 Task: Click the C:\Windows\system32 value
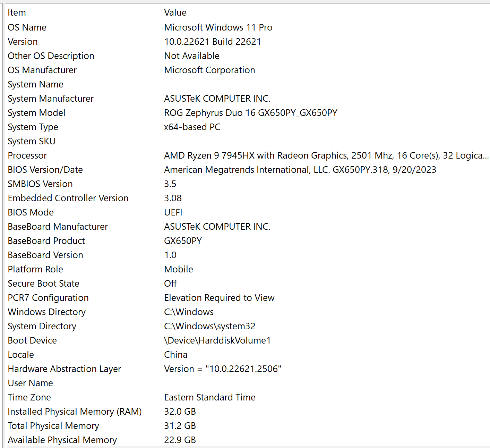pyautogui.click(x=210, y=326)
